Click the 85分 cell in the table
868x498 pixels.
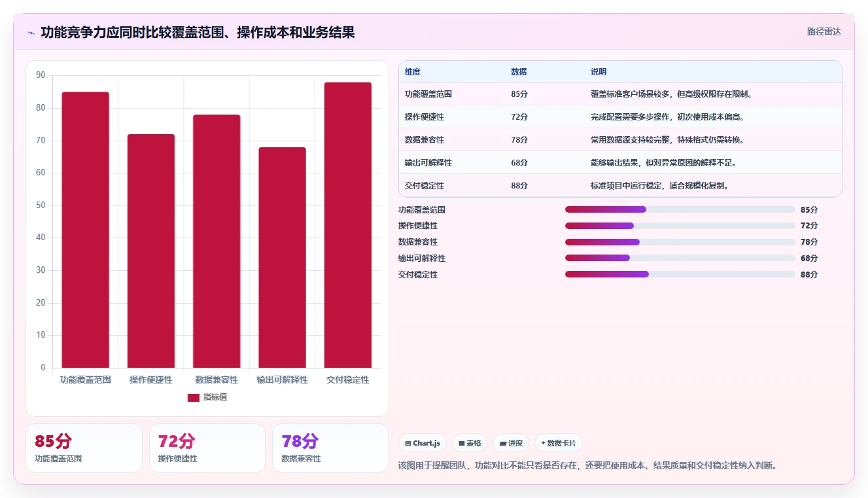coord(519,94)
